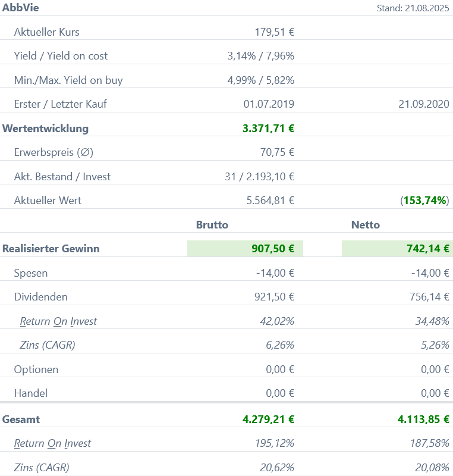453x476 pixels.
Task: Select the 756,14 € net dividends
Action: (x=429, y=296)
